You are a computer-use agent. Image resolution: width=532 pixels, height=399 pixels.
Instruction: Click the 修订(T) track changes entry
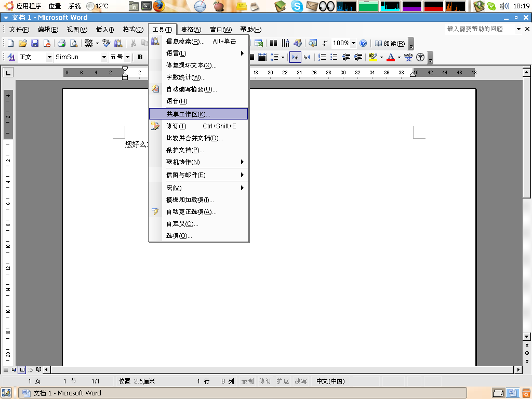tap(198, 126)
